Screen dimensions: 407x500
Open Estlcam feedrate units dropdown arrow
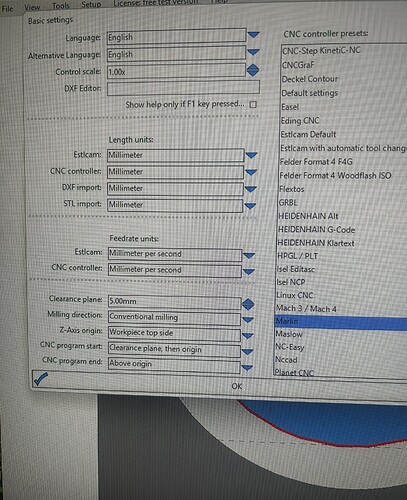(249, 256)
